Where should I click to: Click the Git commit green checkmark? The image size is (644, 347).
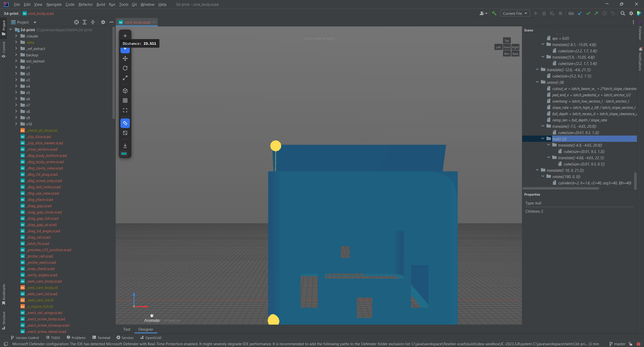[588, 13]
